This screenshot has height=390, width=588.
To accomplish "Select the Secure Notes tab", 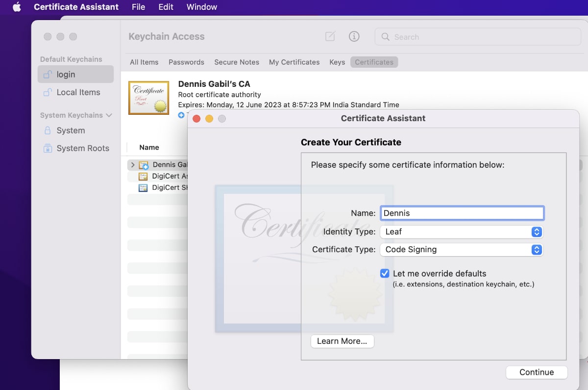I will click(237, 62).
